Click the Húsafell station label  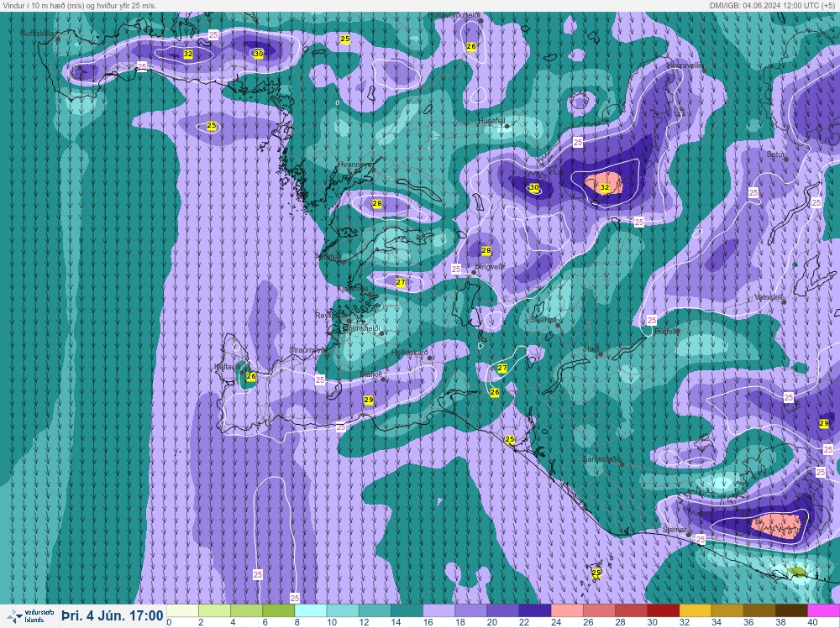click(491, 121)
